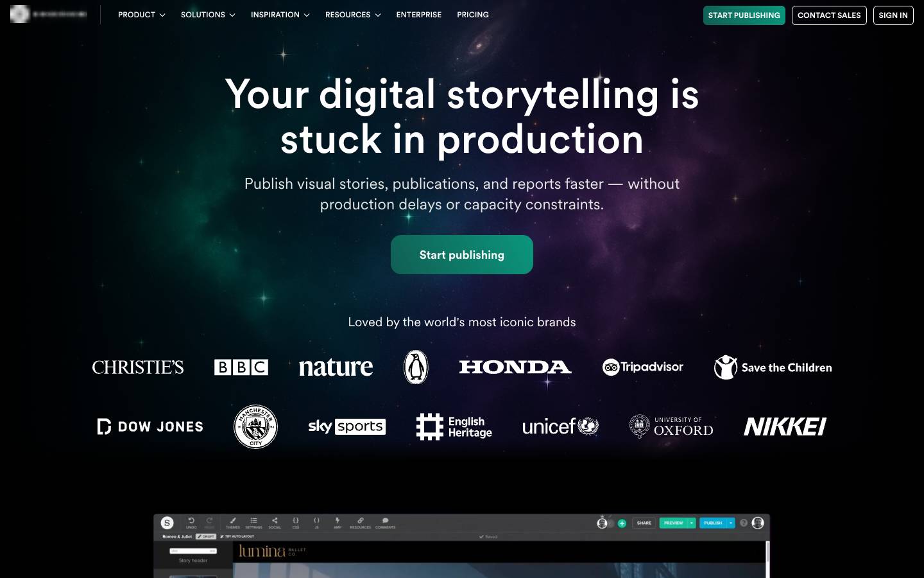Click the Resources link icon in the editor toolbar

361,523
